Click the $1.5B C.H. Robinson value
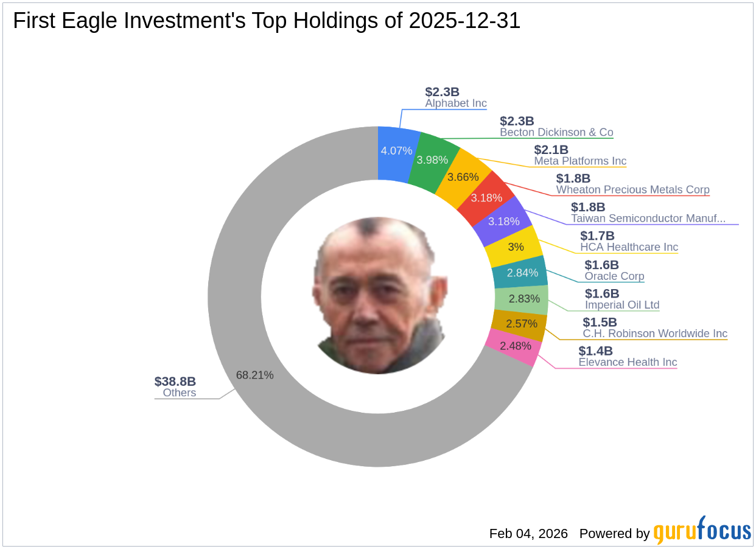Screen dimensions: 756x549 pos(600,322)
